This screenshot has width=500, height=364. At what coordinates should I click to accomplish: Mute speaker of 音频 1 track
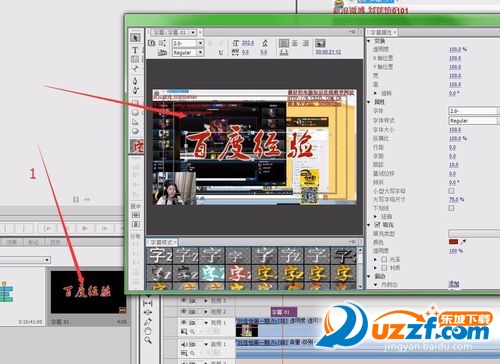(x=183, y=344)
